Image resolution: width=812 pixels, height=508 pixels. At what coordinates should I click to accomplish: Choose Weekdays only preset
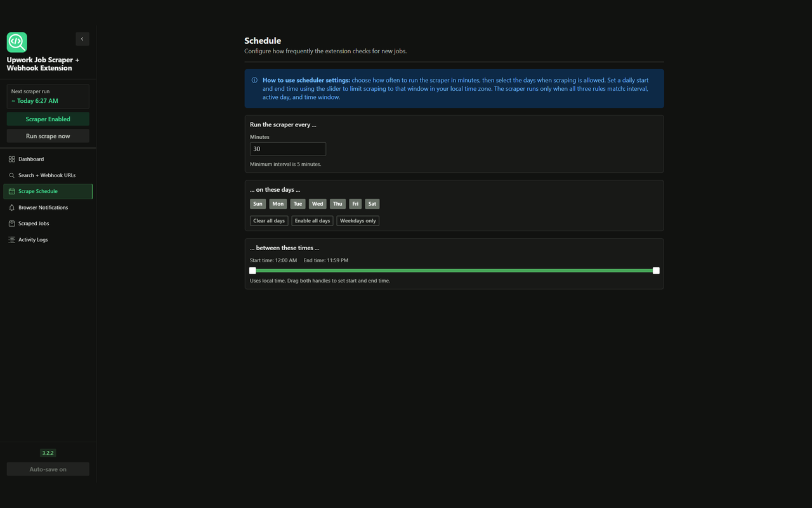tap(358, 221)
